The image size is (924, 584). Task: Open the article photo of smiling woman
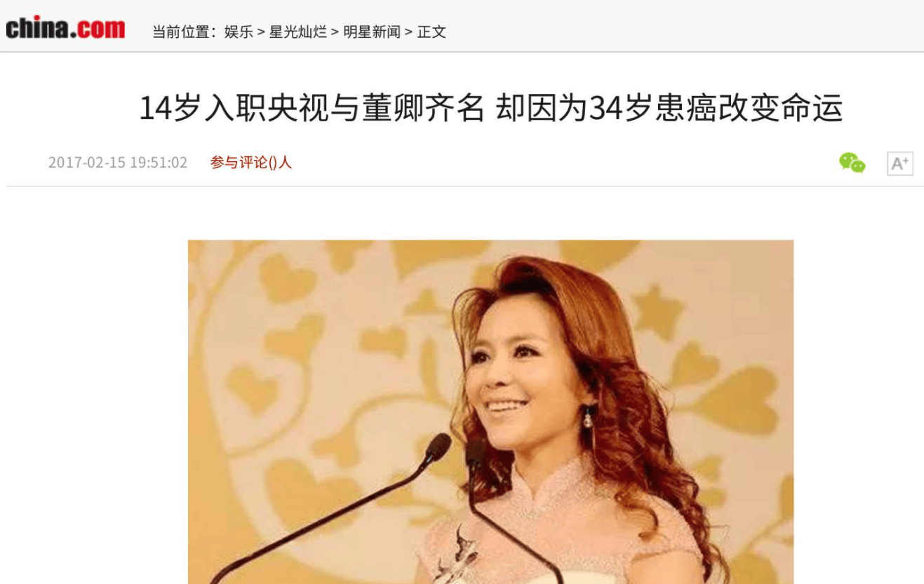(x=490, y=412)
